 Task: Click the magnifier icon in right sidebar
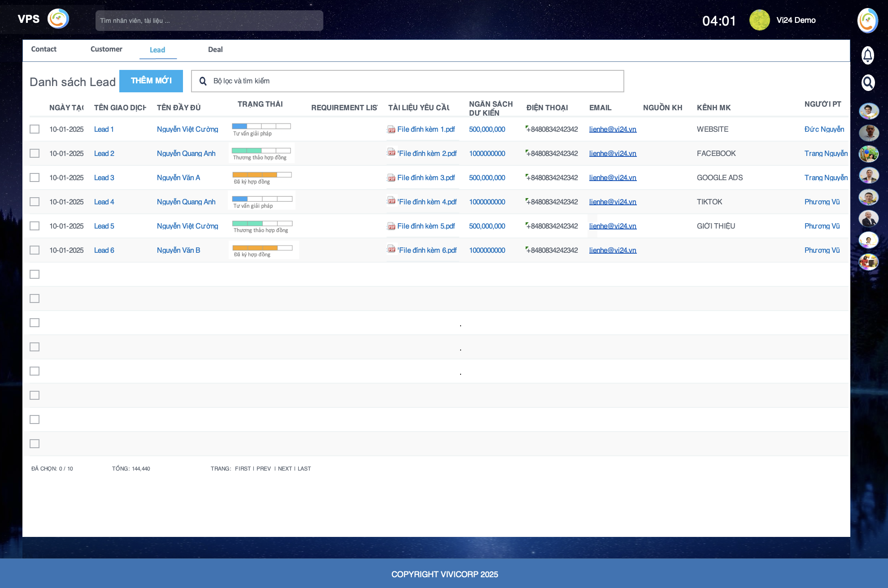(868, 82)
